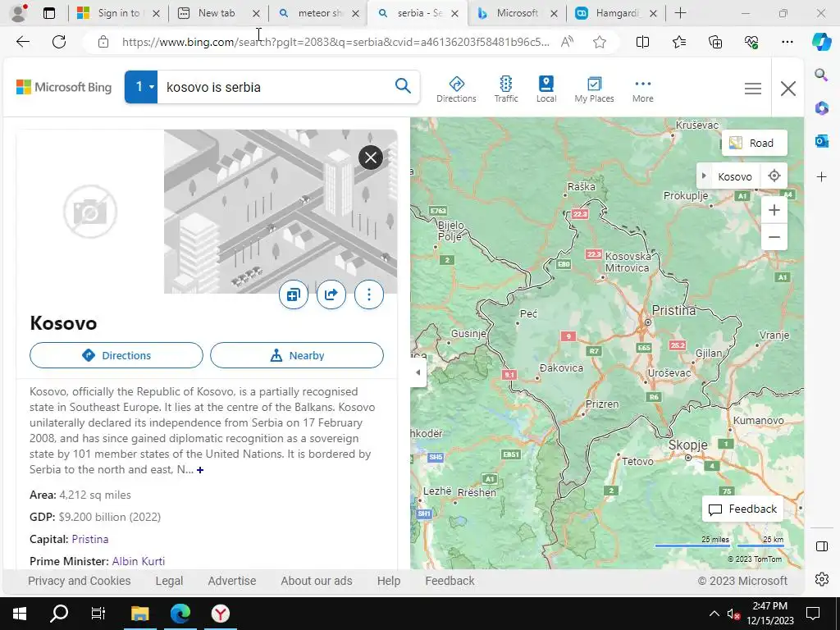Image resolution: width=840 pixels, height=630 pixels.
Task: Open more actions for Kosovo card
Action: click(369, 294)
